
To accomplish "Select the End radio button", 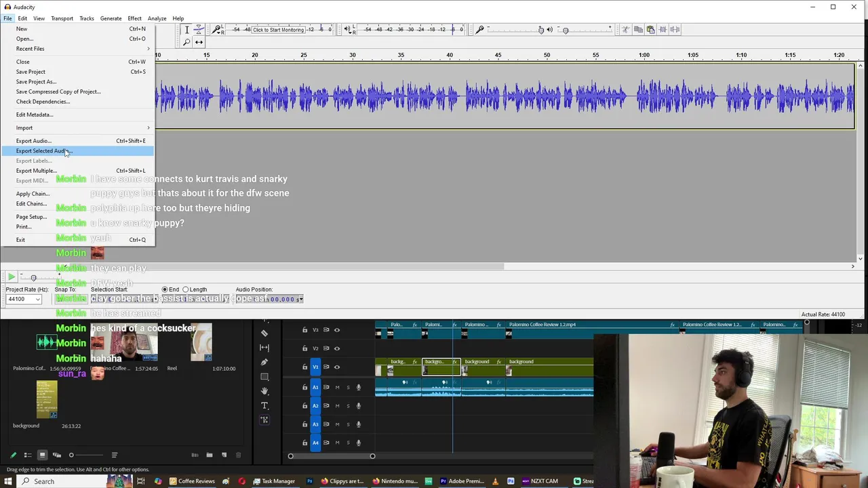I will (165, 289).
